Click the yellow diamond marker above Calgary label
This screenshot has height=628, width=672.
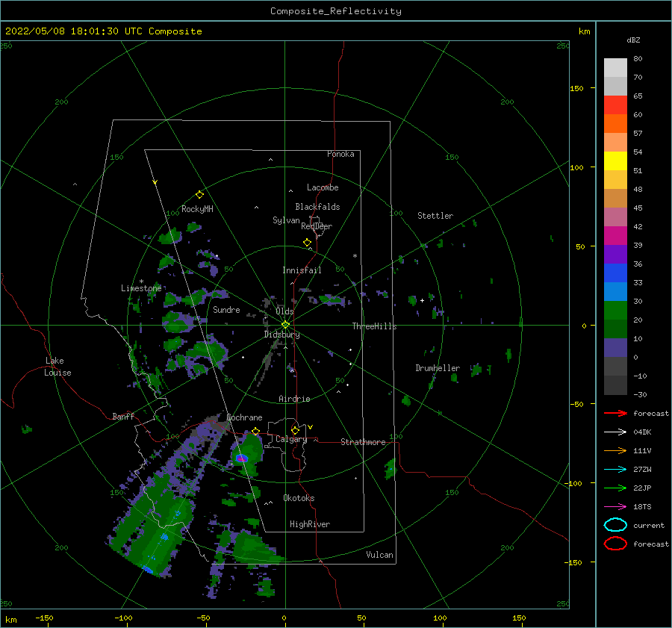[295, 430]
